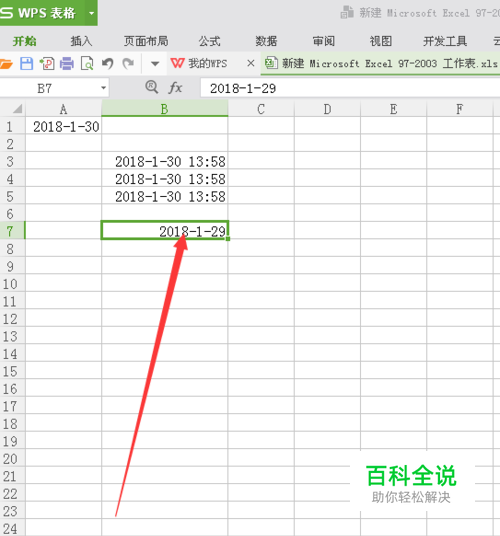This screenshot has height=536, width=500.
Task: Open Print Preview icon
Action: 87,64
